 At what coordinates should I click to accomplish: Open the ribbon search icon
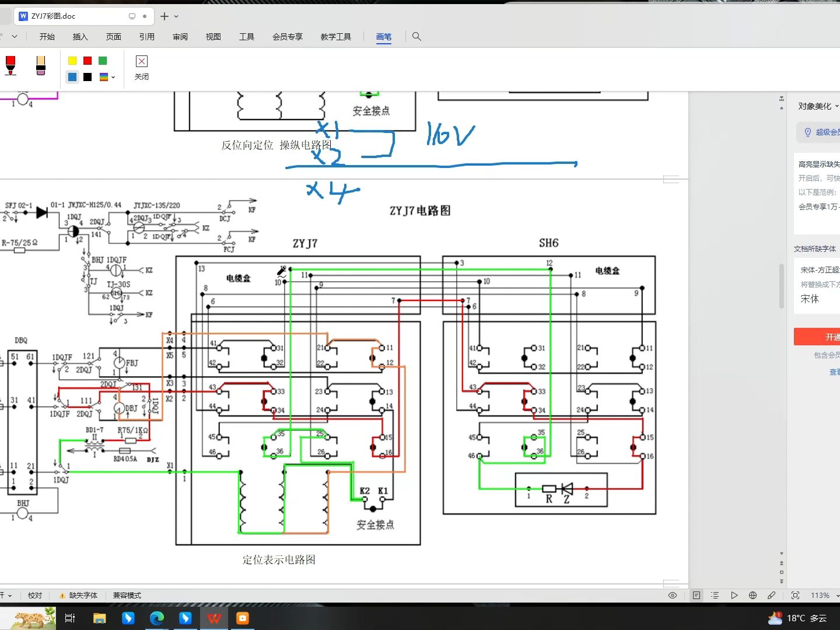click(416, 36)
